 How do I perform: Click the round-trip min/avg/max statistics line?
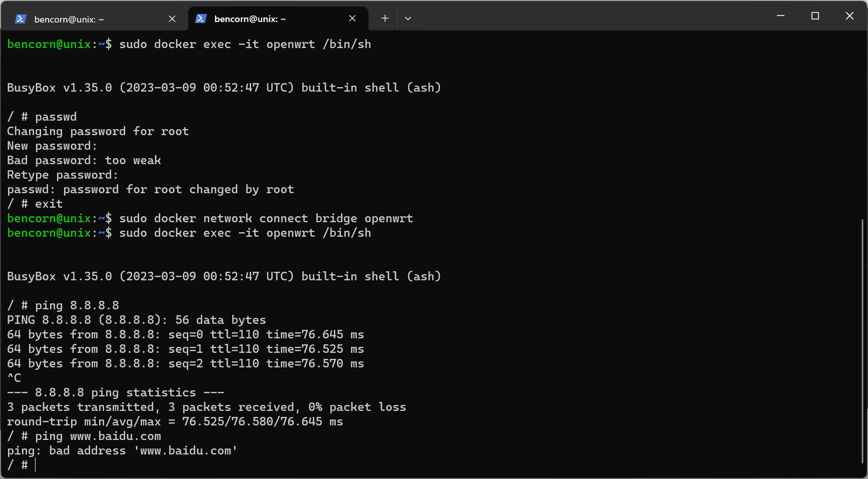pos(175,421)
